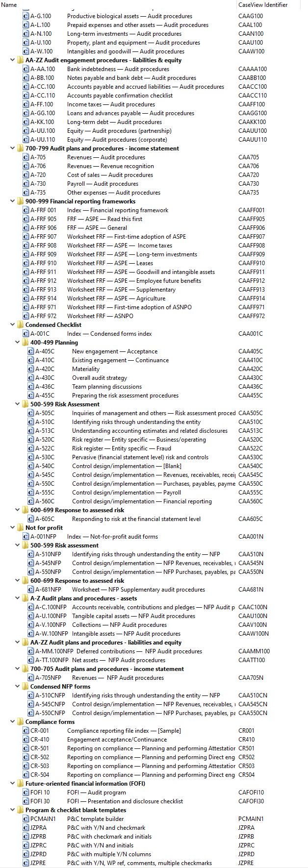
Task: Click the document icon for A-G.100
Action: [26, 16]
